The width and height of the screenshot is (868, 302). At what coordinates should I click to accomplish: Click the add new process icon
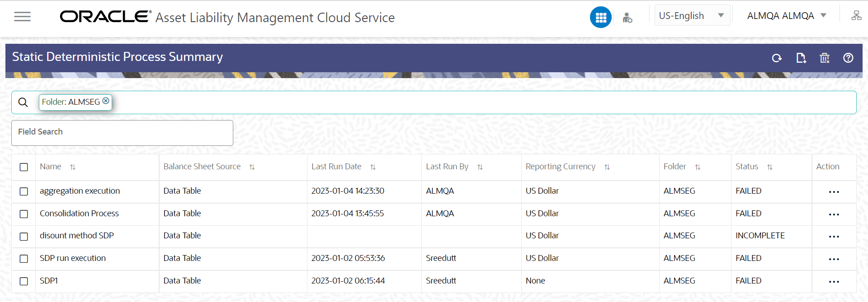pyautogui.click(x=801, y=58)
